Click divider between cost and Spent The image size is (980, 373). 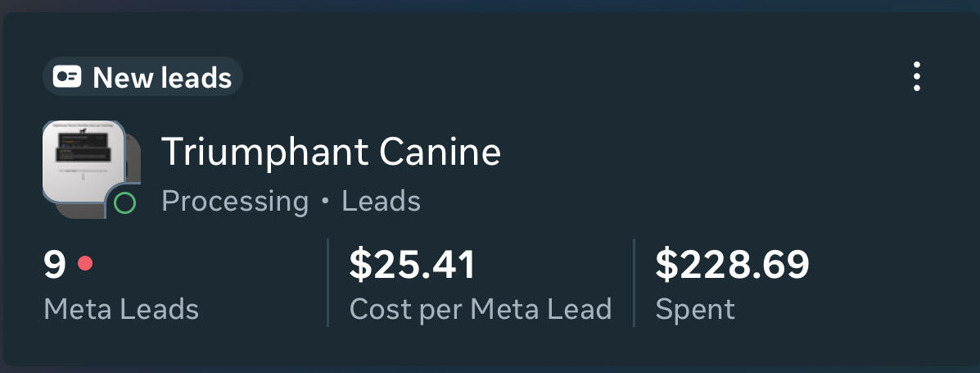coord(634,283)
